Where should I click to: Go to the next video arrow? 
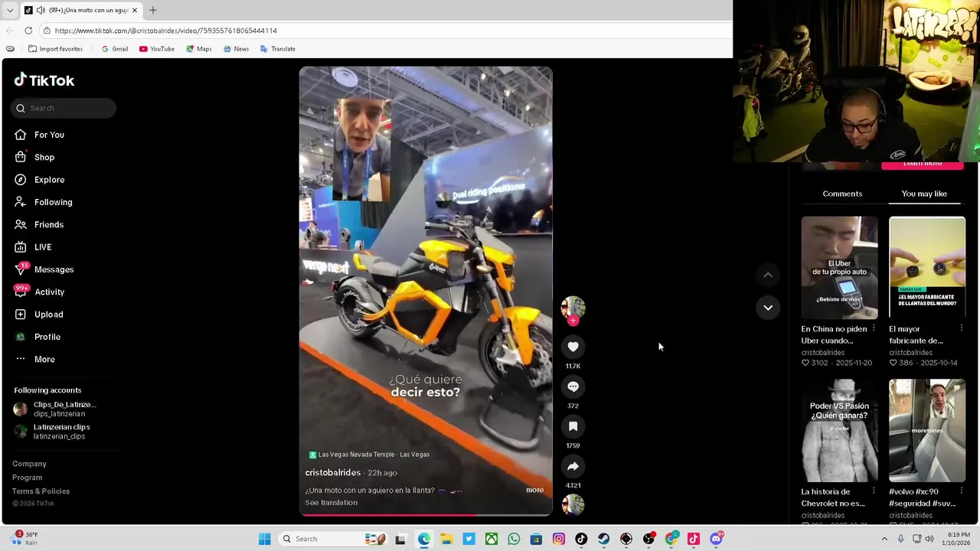pyautogui.click(x=768, y=308)
